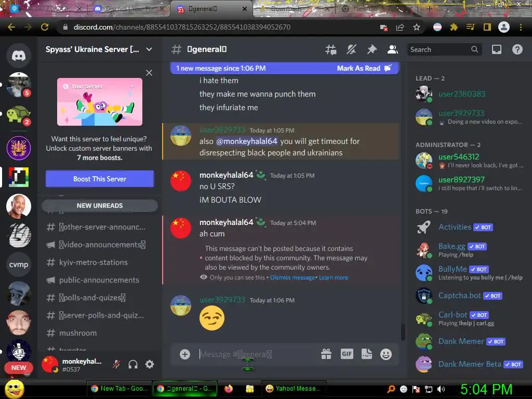Open pinned messages pin icon
532x399 pixels.
[372, 49]
